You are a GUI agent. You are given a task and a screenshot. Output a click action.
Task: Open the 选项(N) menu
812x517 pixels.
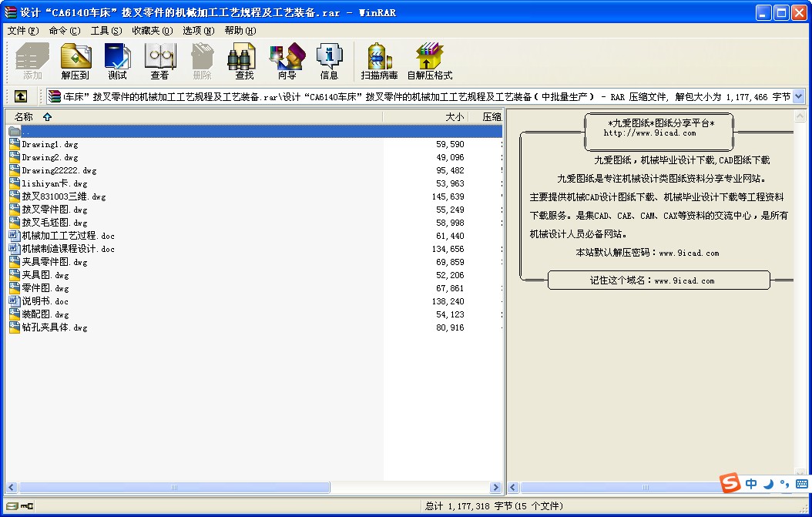tap(198, 31)
